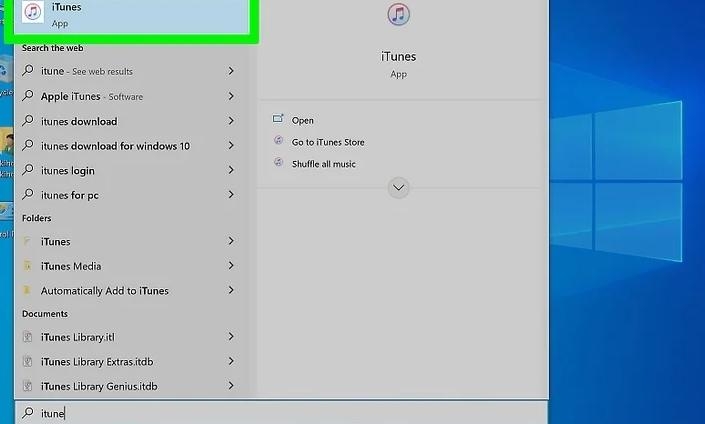
Task: Click the large iTunes icon in preview pane
Action: [x=398, y=14]
